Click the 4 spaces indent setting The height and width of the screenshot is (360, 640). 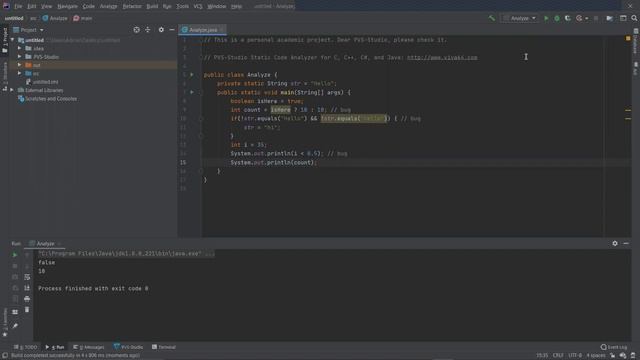(596, 356)
